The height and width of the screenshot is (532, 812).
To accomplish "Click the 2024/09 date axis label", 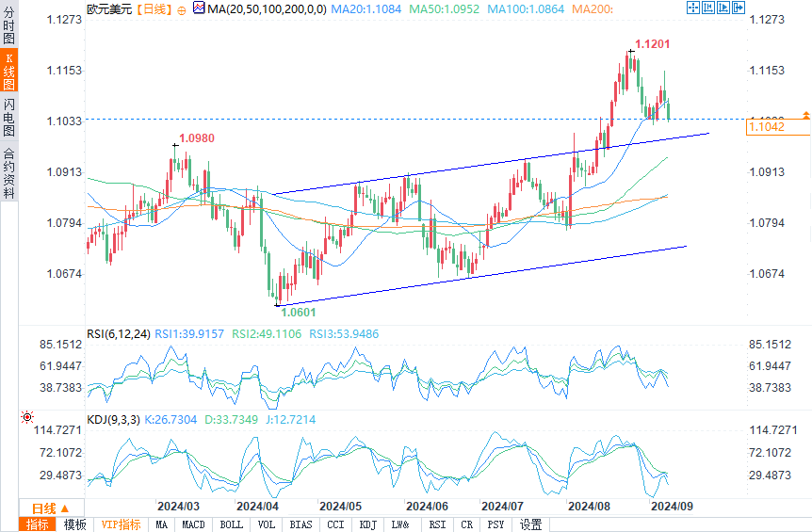I will point(673,507).
